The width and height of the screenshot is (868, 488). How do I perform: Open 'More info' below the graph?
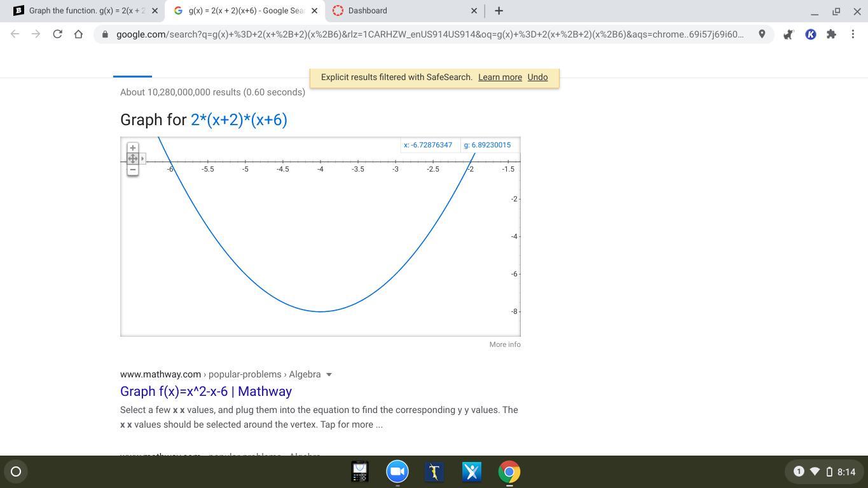click(505, 344)
